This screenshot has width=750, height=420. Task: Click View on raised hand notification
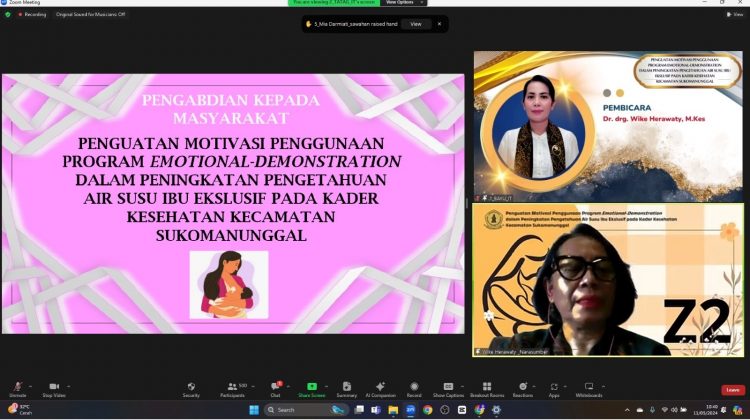416,24
